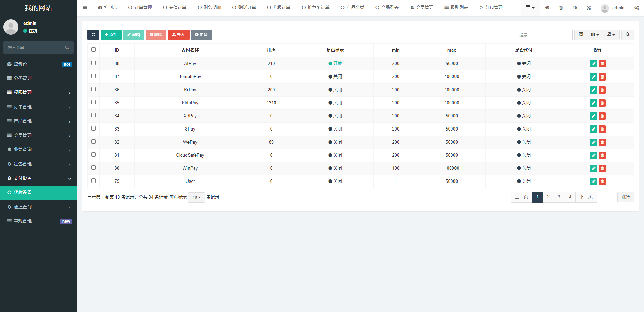This screenshot has height=312, width=644.
Task: Check the select-all checkbox in table header
Action: (x=93, y=50)
